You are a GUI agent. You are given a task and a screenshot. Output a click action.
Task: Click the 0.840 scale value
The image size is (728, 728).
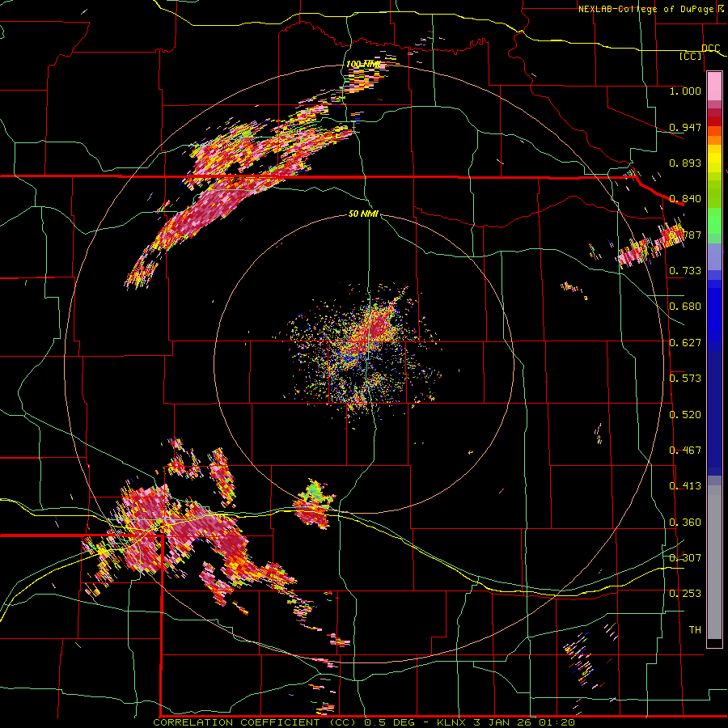685,199
